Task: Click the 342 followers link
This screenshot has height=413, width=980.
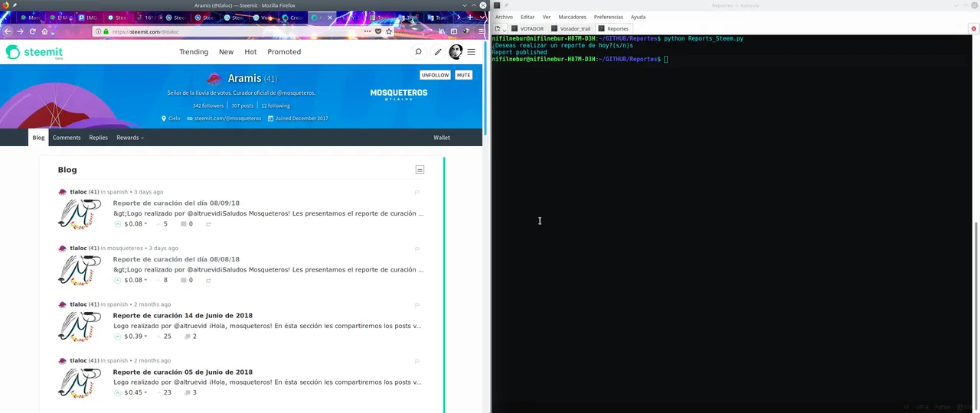Action: click(x=208, y=106)
